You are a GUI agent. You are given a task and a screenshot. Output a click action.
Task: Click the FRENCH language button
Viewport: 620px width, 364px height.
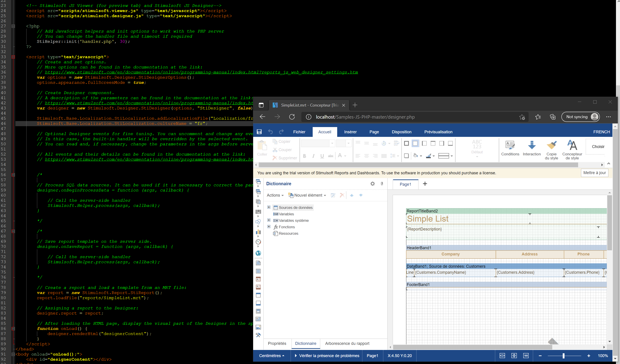pyautogui.click(x=602, y=132)
